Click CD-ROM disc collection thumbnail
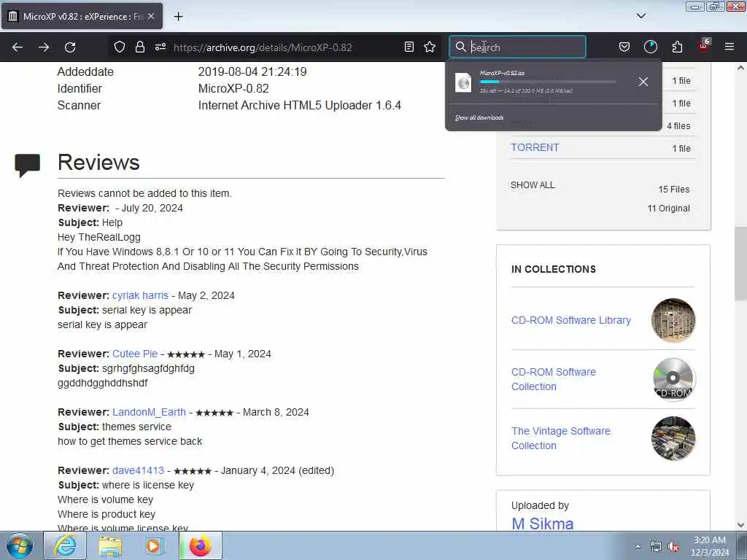This screenshot has height=560, width=747. (x=673, y=379)
